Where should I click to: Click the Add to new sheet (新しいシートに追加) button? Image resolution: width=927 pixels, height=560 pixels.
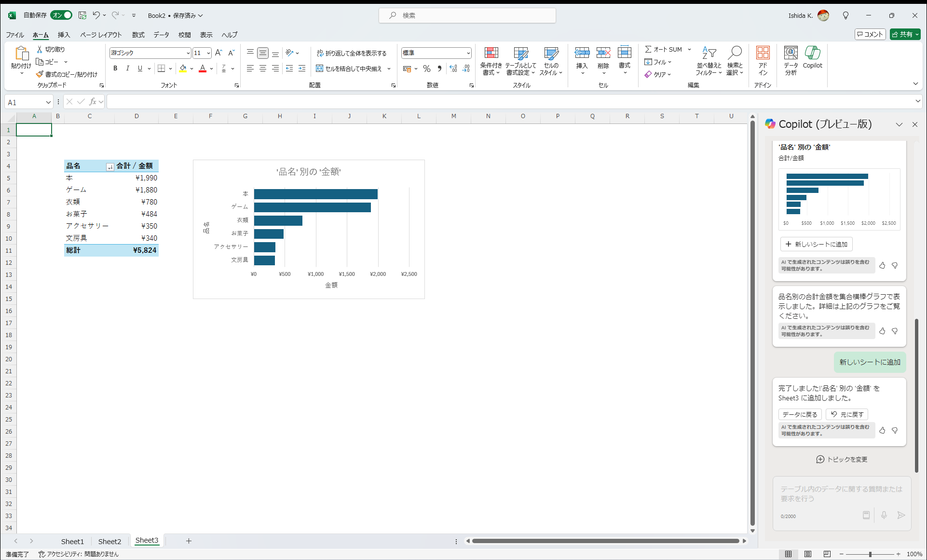tap(816, 244)
